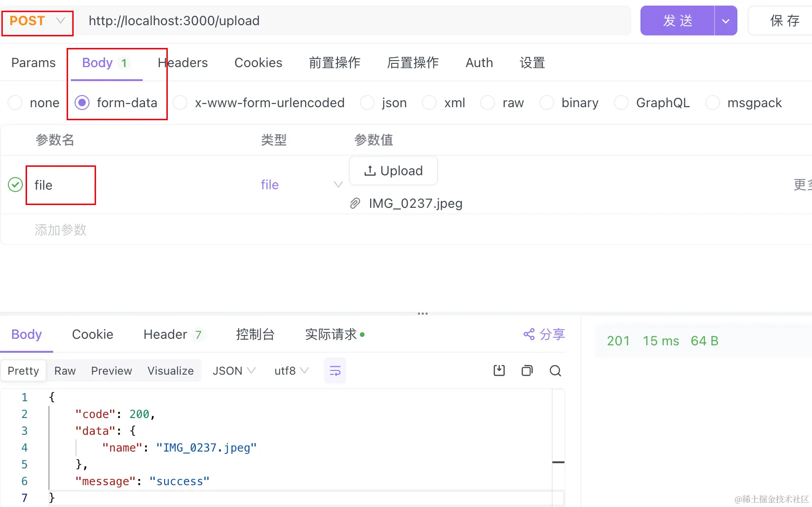Click the request URL field

(x=353, y=21)
